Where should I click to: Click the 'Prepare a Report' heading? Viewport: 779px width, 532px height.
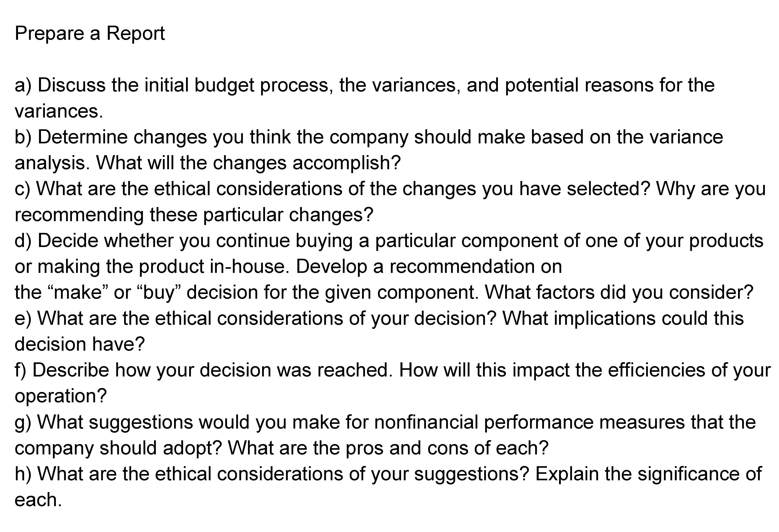90,33
